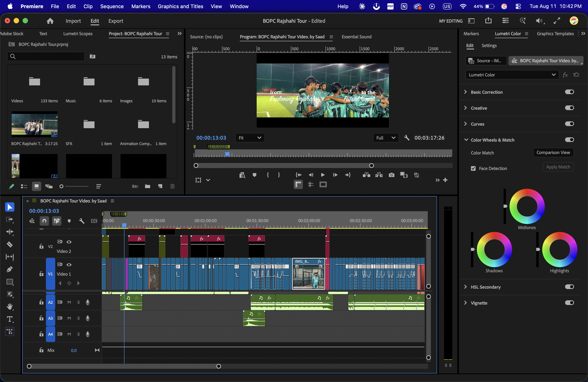Viewport: 588px width, 382px height.
Task: Toggle the HSL Secondary switch
Action: 569,287
